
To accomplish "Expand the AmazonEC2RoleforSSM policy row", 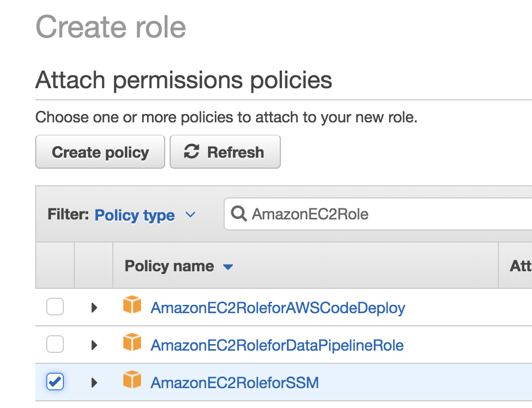I will (94, 382).
